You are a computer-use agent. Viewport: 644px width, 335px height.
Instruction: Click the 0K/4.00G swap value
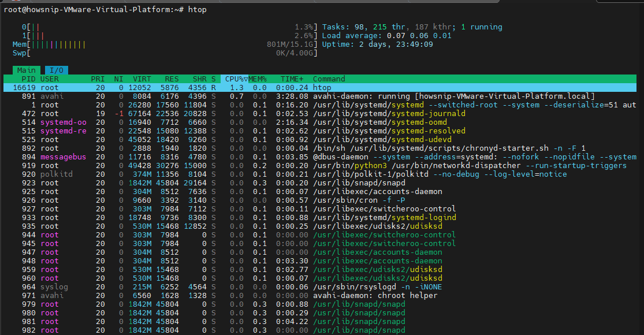click(295, 53)
